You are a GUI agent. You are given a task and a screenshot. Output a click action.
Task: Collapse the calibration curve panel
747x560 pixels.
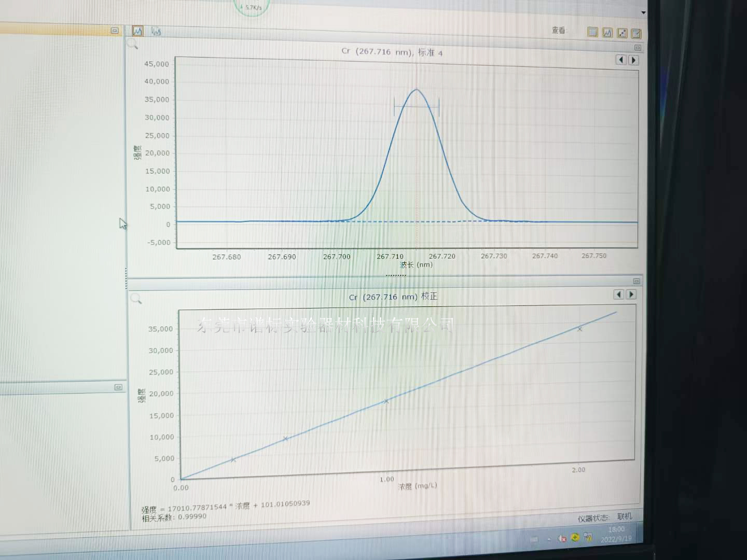(x=637, y=281)
